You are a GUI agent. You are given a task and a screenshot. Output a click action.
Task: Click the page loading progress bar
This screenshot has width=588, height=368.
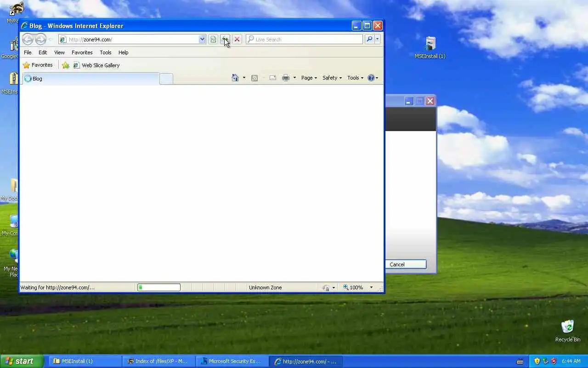pyautogui.click(x=159, y=287)
